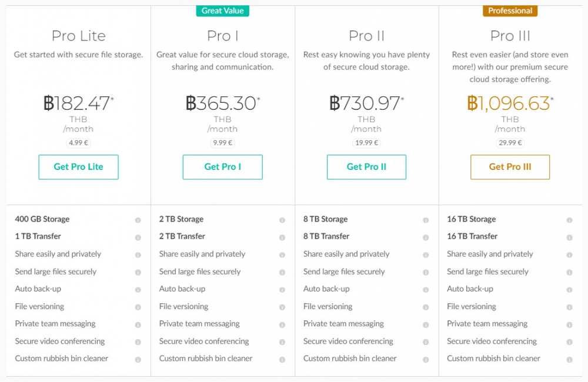
Task: Open info icon beside 400 GB Storage
Action: (x=138, y=220)
